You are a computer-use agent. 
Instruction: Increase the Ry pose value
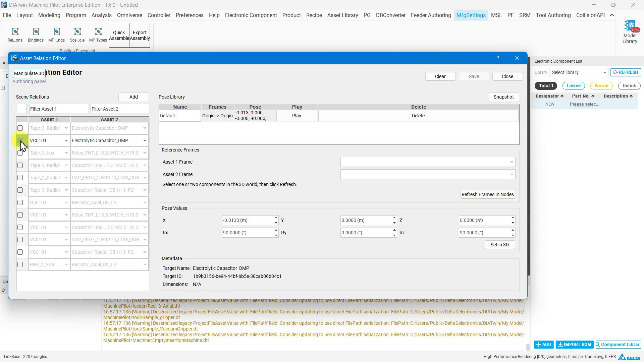coord(394,230)
